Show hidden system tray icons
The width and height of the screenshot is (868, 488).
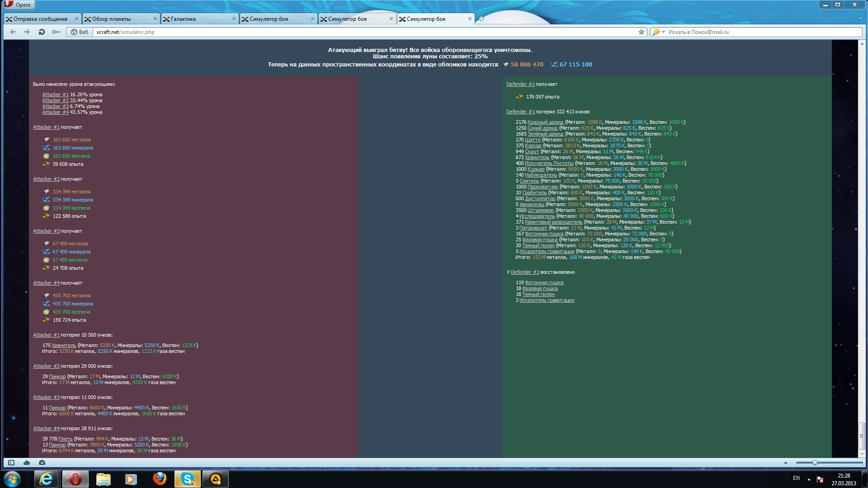[809, 479]
